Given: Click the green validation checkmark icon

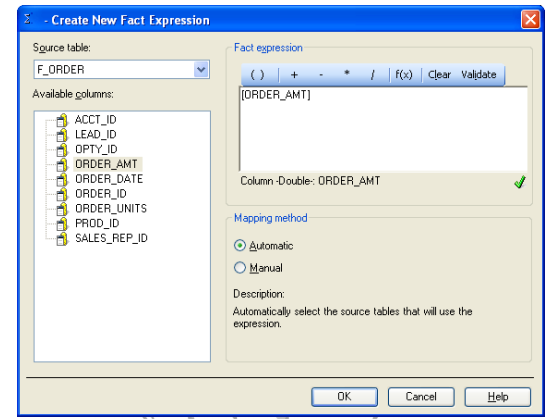Looking at the screenshot, I should click(520, 182).
